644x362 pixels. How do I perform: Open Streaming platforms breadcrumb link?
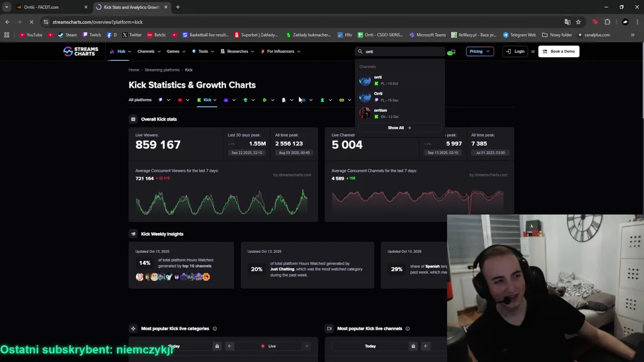point(162,70)
